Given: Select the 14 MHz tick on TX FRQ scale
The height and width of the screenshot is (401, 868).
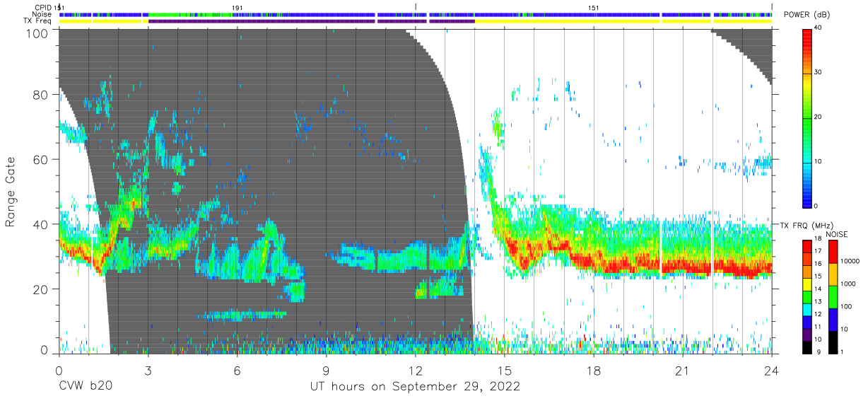Looking at the screenshot, I should (818, 289).
